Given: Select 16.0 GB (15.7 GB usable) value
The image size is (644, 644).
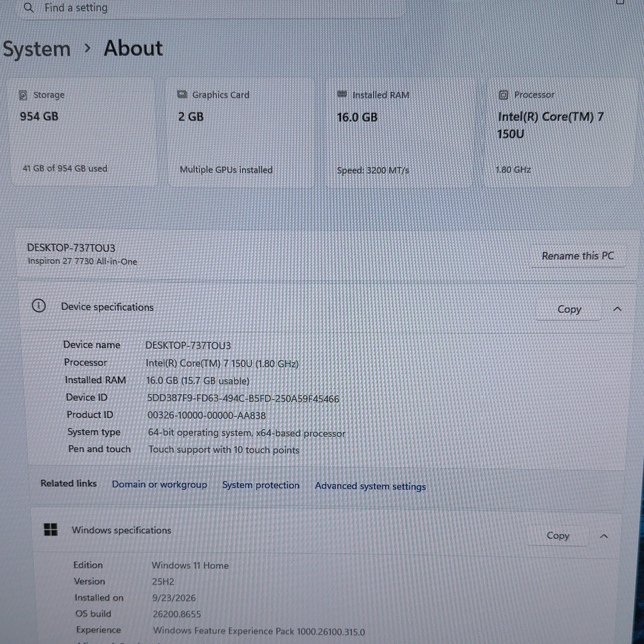Looking at the screenshot, I should coord(198,381).
